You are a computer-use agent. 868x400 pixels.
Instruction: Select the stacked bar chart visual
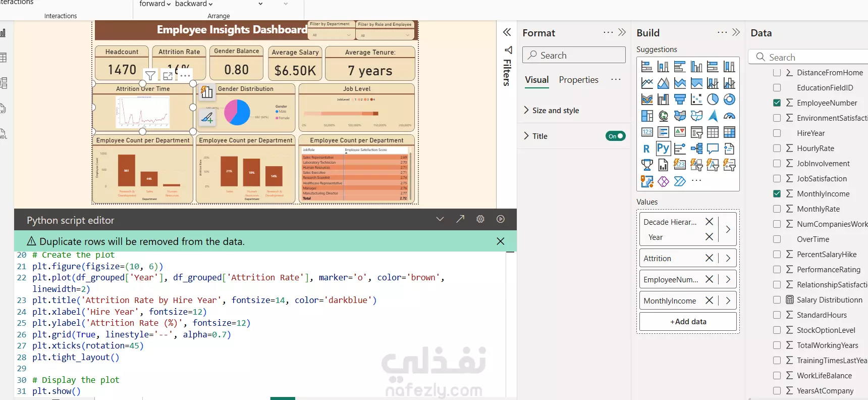(647, 67)
